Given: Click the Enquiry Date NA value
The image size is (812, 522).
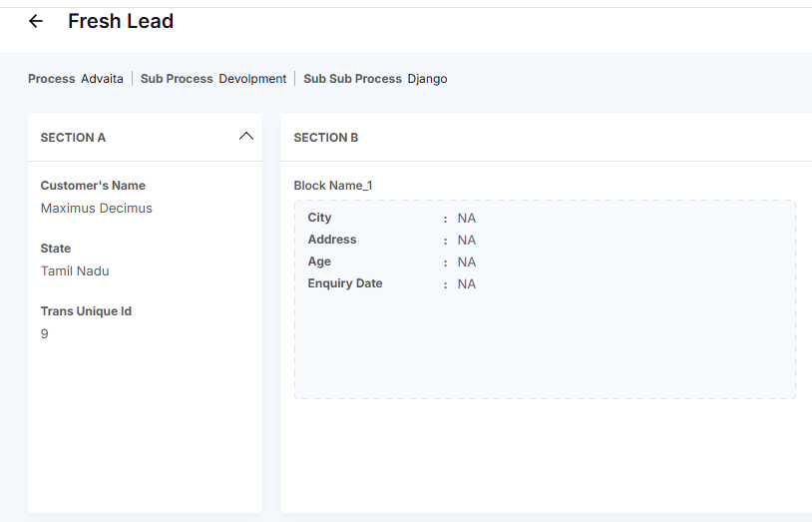Looking at the screenshot, I should 467,284.
